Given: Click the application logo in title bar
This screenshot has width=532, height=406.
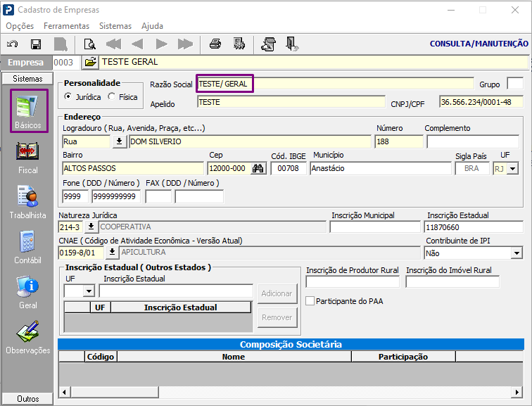Looking at the screenshot, I should pyautogui.click(x=8, y=10).
